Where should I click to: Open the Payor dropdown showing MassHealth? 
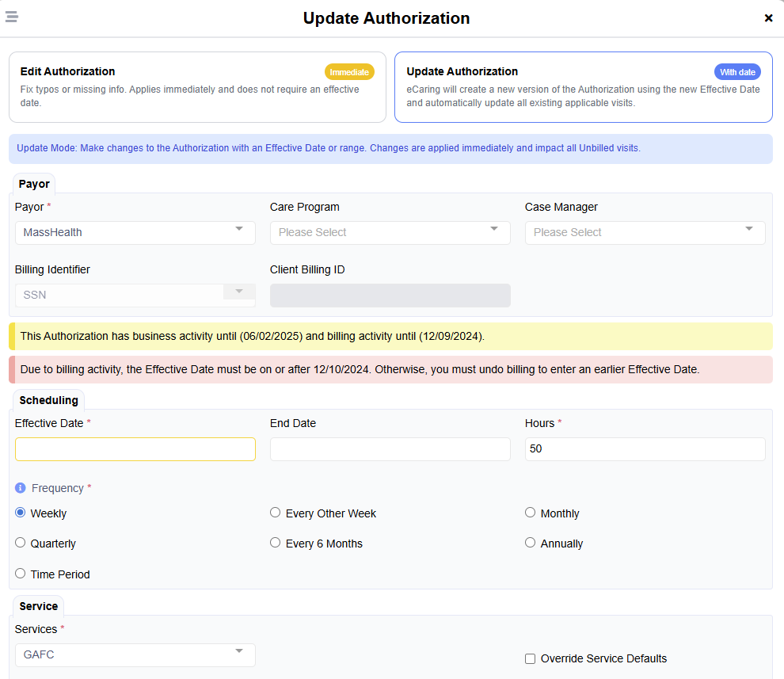coord(135,232)
